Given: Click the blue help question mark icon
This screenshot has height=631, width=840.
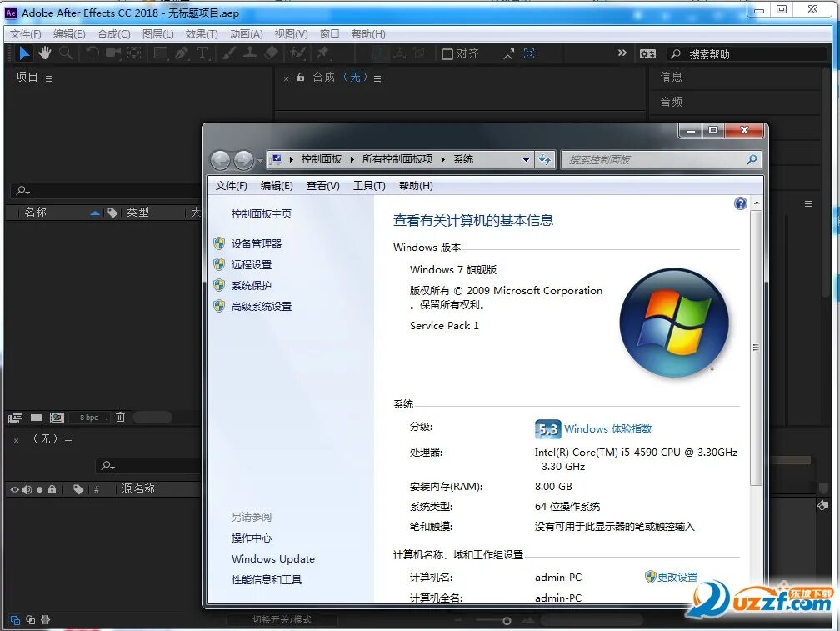Looking at the screenshot, I should point(740,203).
